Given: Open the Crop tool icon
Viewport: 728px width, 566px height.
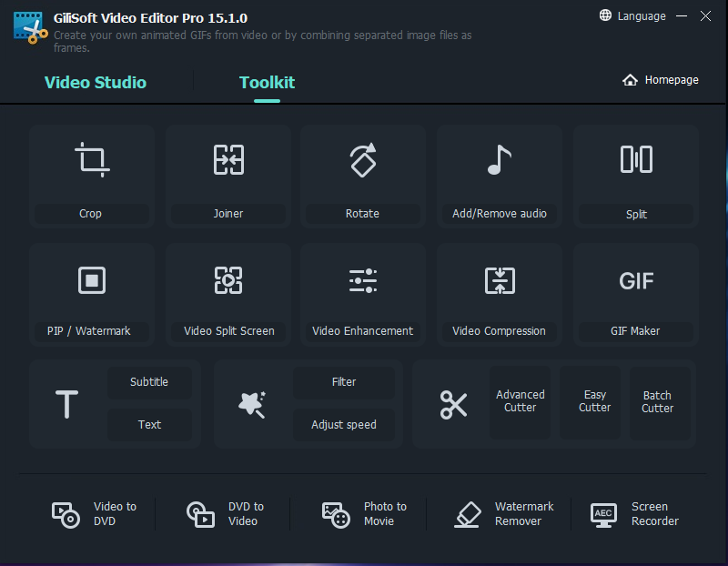Looking at the screenshot, I should pos(92,160).
